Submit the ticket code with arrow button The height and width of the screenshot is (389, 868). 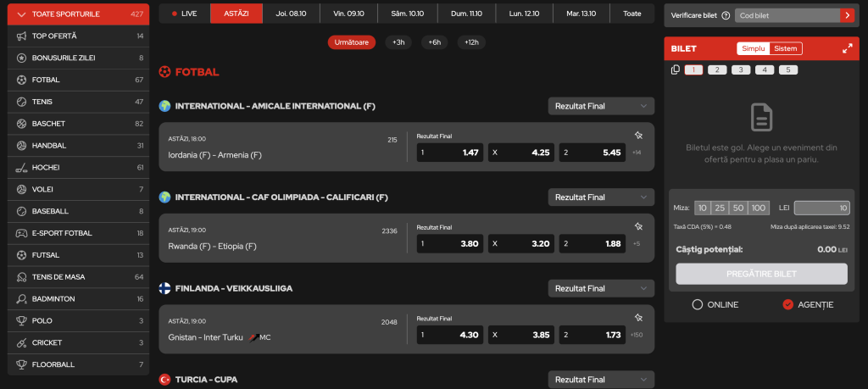point(847,15)
